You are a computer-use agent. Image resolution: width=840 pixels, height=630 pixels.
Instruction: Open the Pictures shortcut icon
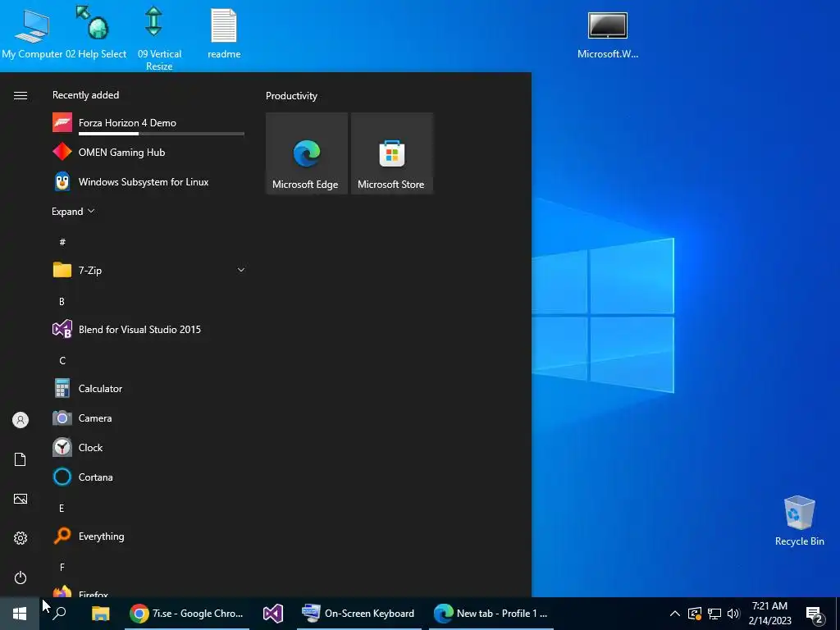pos(21,499)
